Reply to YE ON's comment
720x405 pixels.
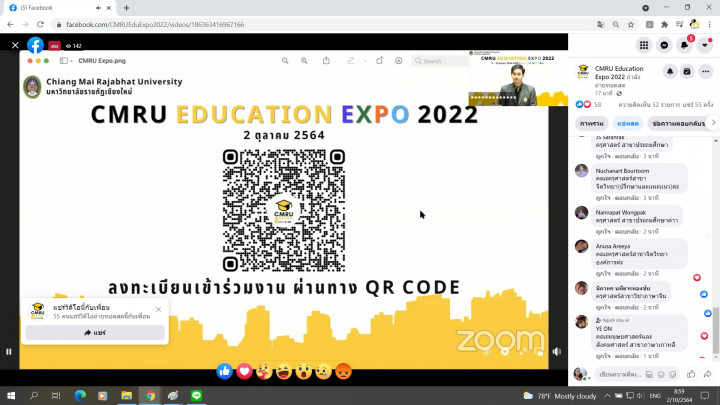(625, 356)
